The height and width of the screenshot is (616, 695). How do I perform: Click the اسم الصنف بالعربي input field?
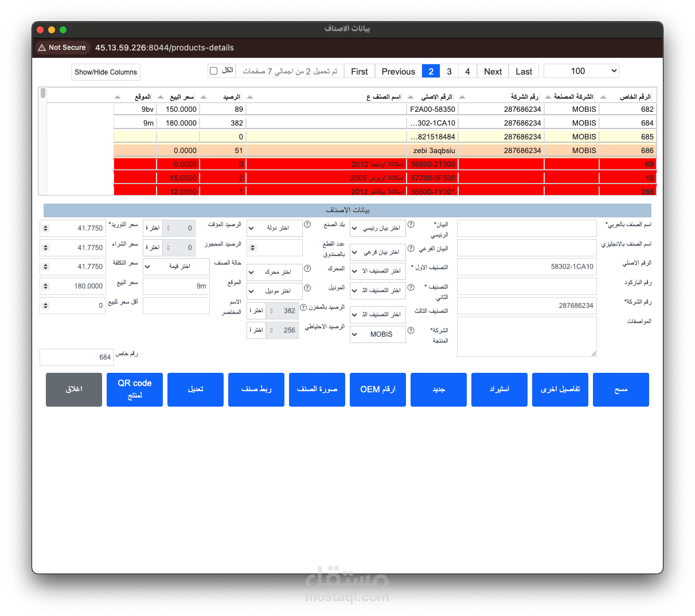pyautogui.click(x=527, y=228)
